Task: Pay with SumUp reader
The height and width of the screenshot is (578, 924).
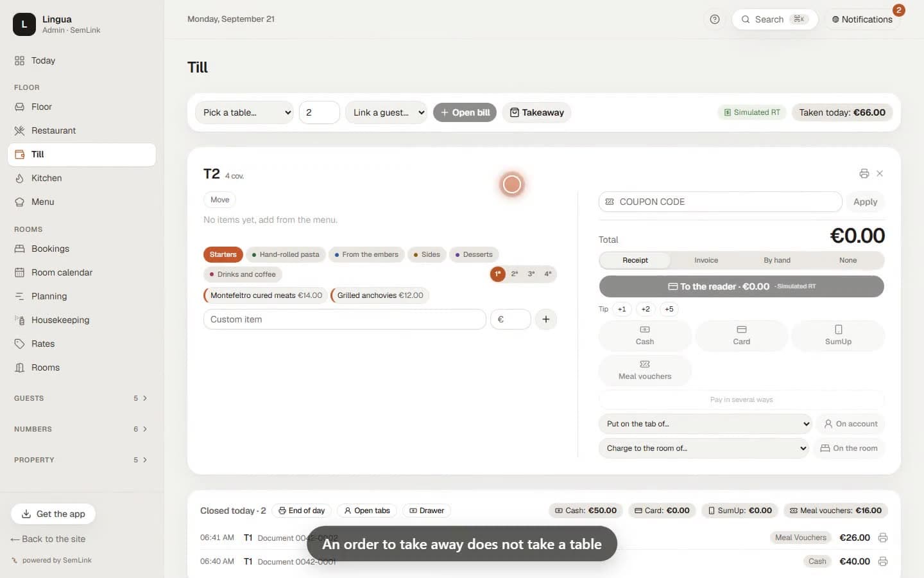Action: [x=838, y=335]
